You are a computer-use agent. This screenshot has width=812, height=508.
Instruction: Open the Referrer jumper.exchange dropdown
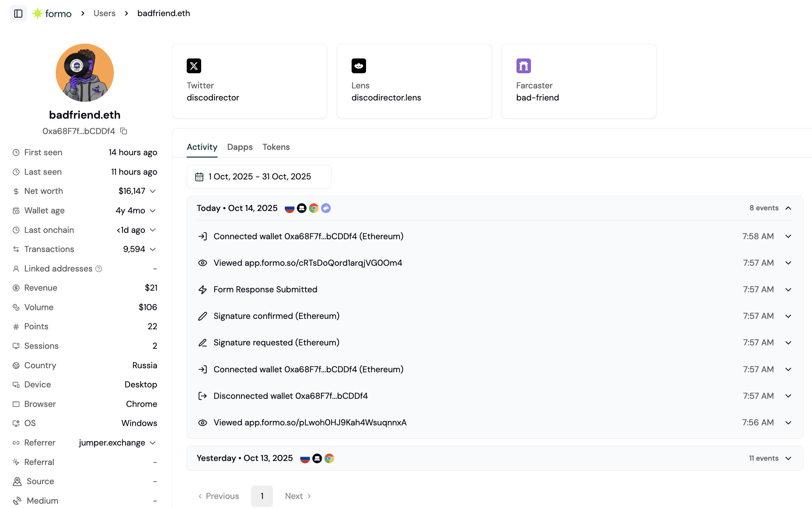[x=153, y=443]
